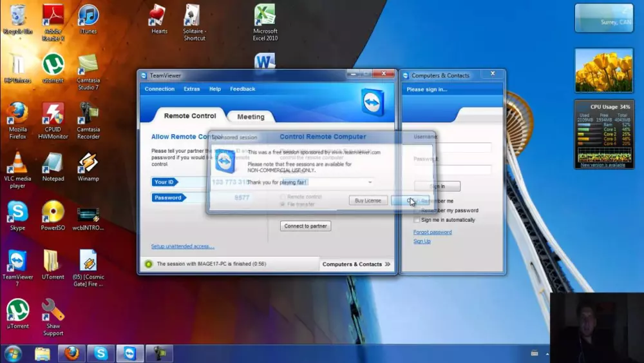Open Windows Explorer from taskbar
The height and width of the screenshot is (363, 644).
[43, 353]
